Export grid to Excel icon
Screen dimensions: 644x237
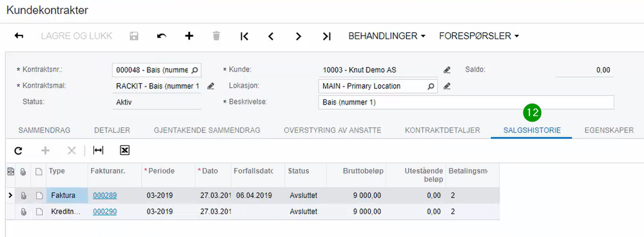[x=125, y=150]
